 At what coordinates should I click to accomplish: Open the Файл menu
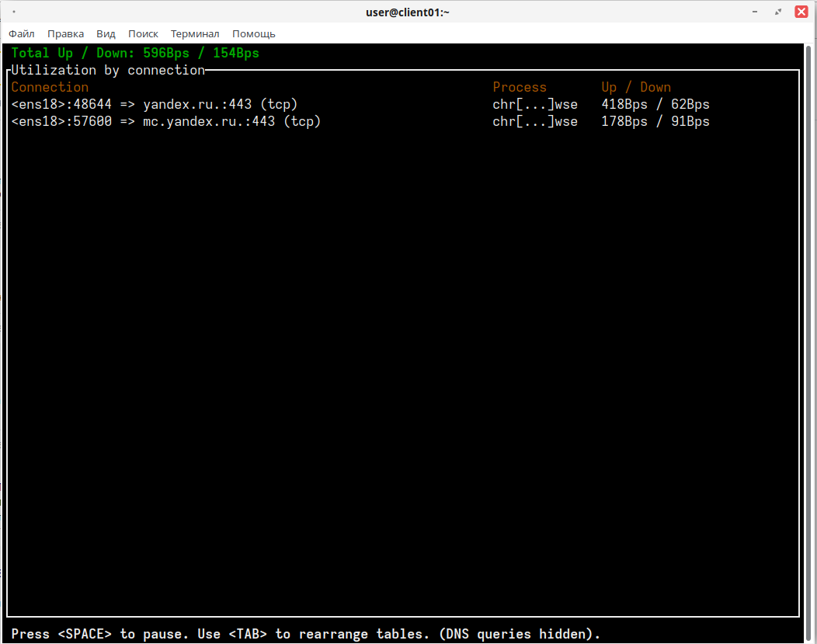(x=22, y=34)
